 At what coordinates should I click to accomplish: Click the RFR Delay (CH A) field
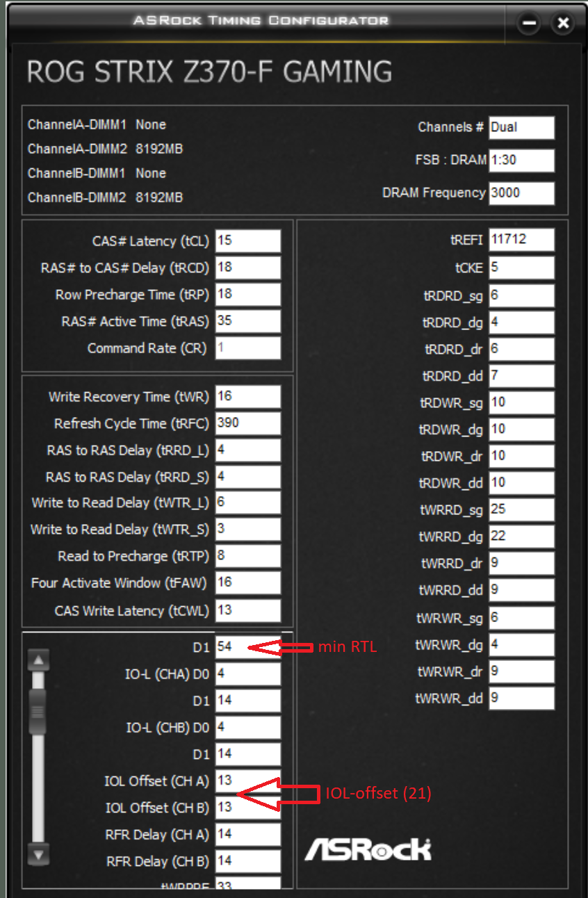point(248,835)
